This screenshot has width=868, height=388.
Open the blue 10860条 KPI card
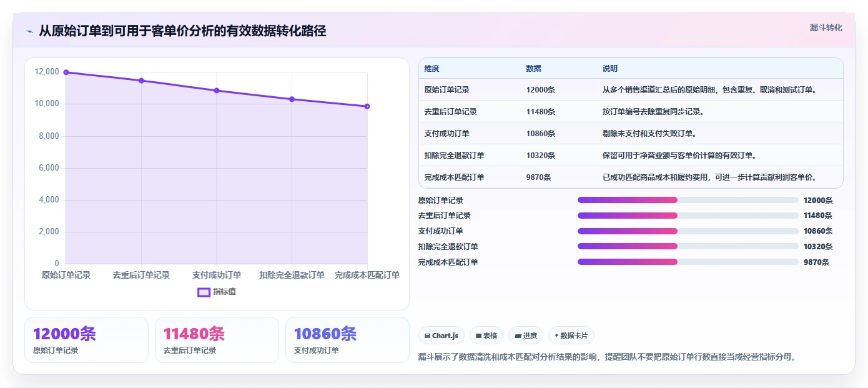coord(347,340)
